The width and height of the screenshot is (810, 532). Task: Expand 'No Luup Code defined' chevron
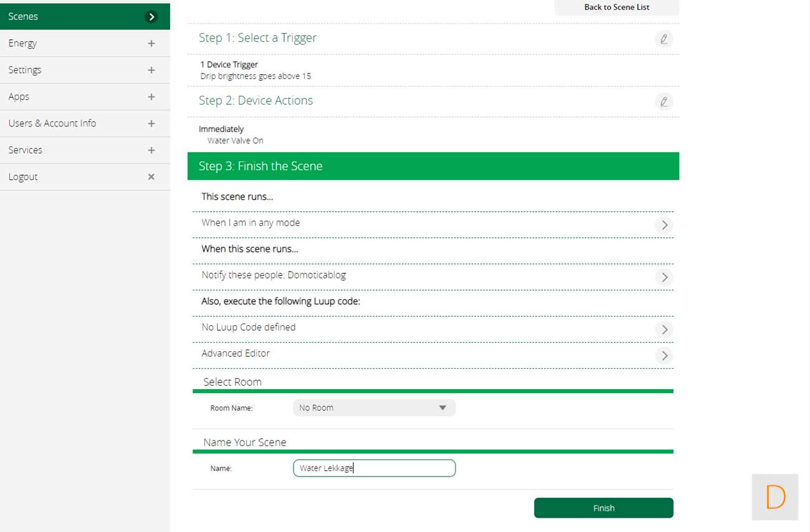tap(664, 330)
